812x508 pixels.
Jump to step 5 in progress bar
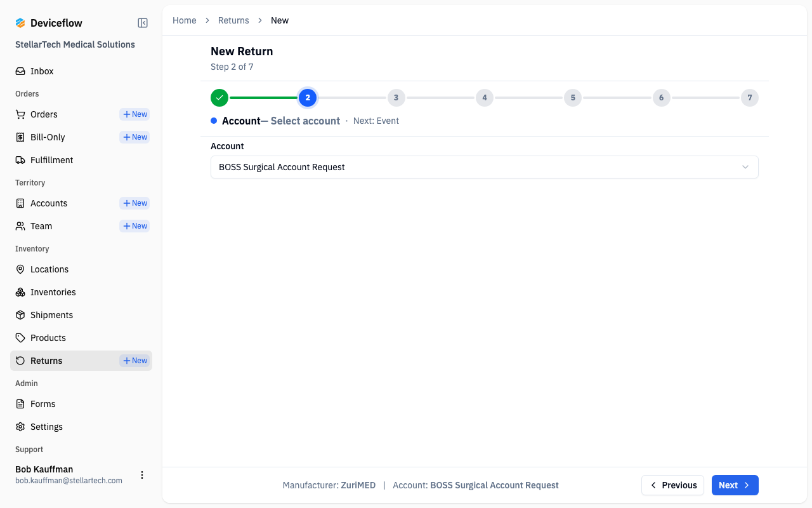pyautogui.click(x=573, y=98)
